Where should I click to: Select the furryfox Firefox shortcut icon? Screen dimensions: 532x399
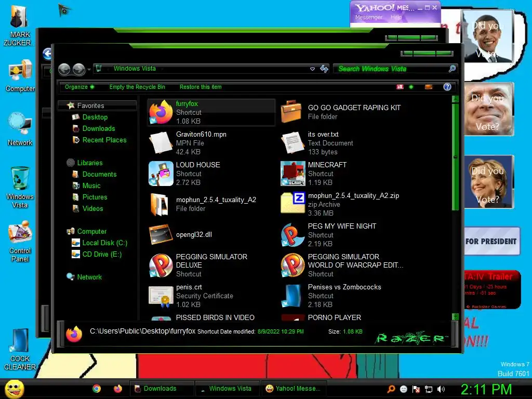point(161,112)
